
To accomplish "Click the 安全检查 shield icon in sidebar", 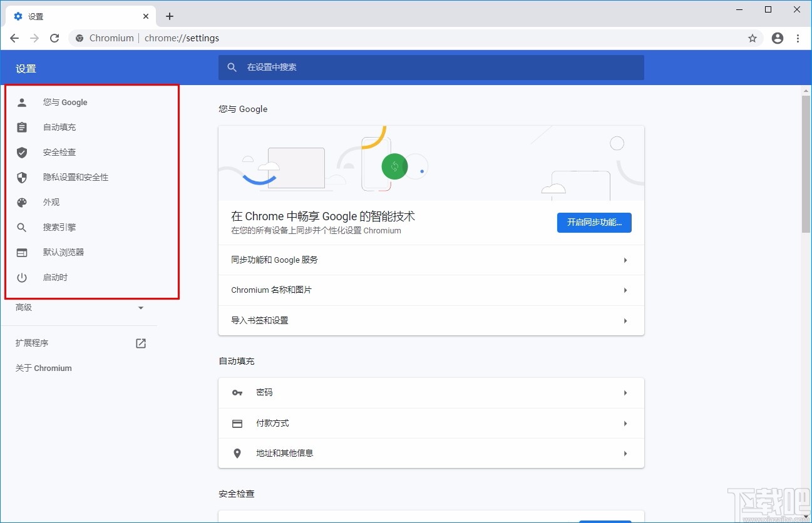I will click(21, 152).
